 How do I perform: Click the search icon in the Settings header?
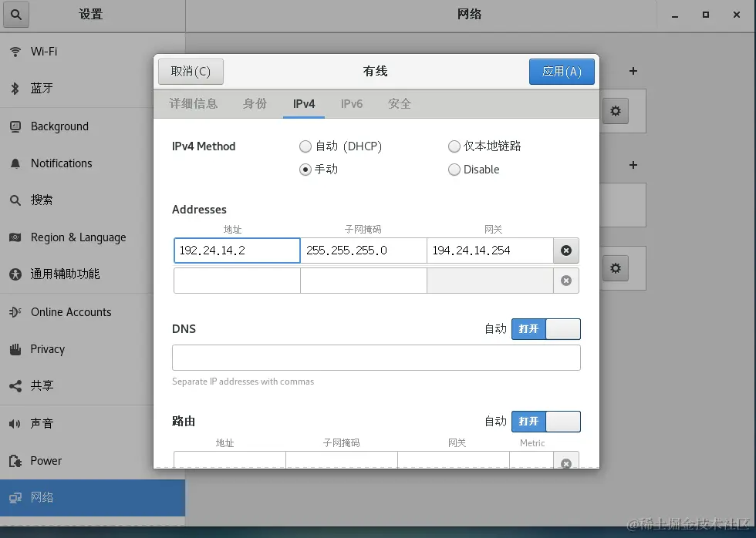pyautogui.click(x=16, y=15)
